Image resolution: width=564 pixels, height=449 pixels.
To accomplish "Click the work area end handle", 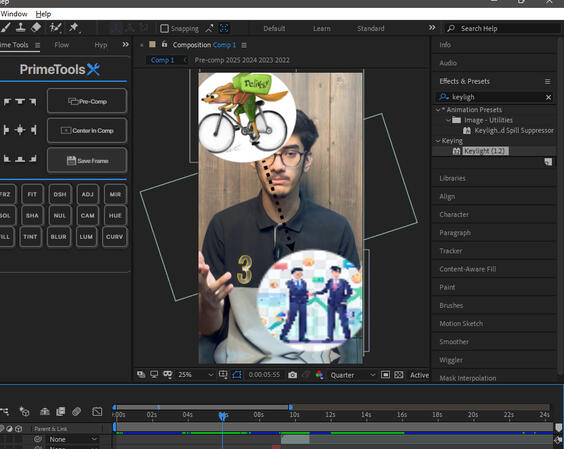I will [291, 407].
